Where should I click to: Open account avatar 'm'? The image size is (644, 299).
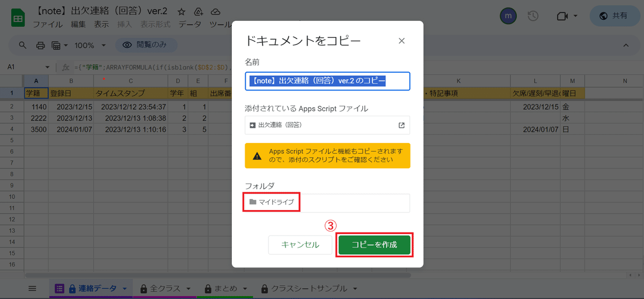tap(508, 16)
